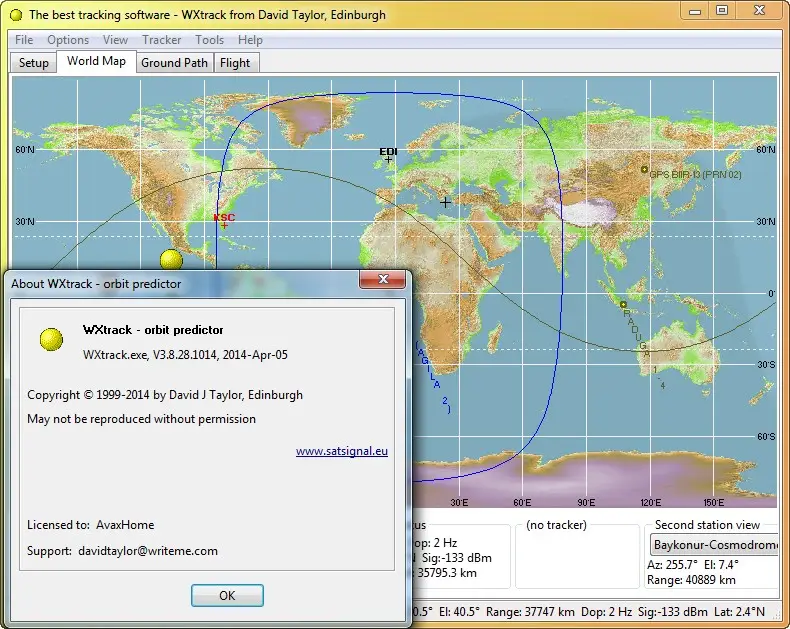Open the View menu
Viewport: 790px width, 629px height.
(x=115, y=40)
